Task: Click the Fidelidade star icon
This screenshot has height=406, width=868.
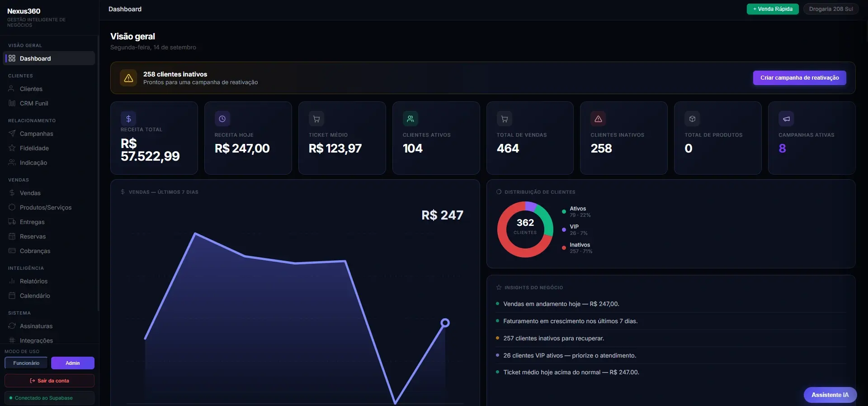Action: click(12, 148)
